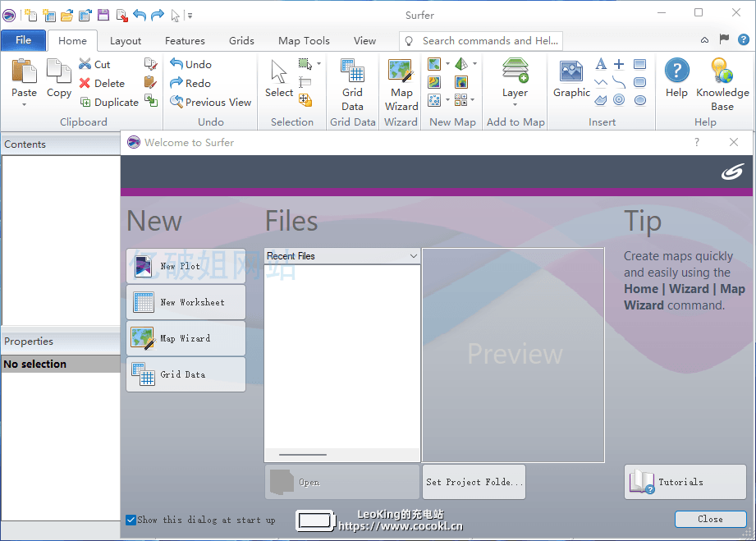Click the Paste clipboard icon
This screenshot has width=756, height=541.
(24, 71)
